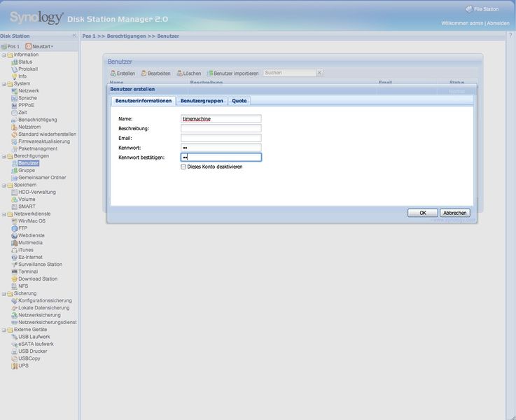Open the Netzwerk settings icon
The width and height of the screenshot is (516, 420).
click(x=14, y=91)
